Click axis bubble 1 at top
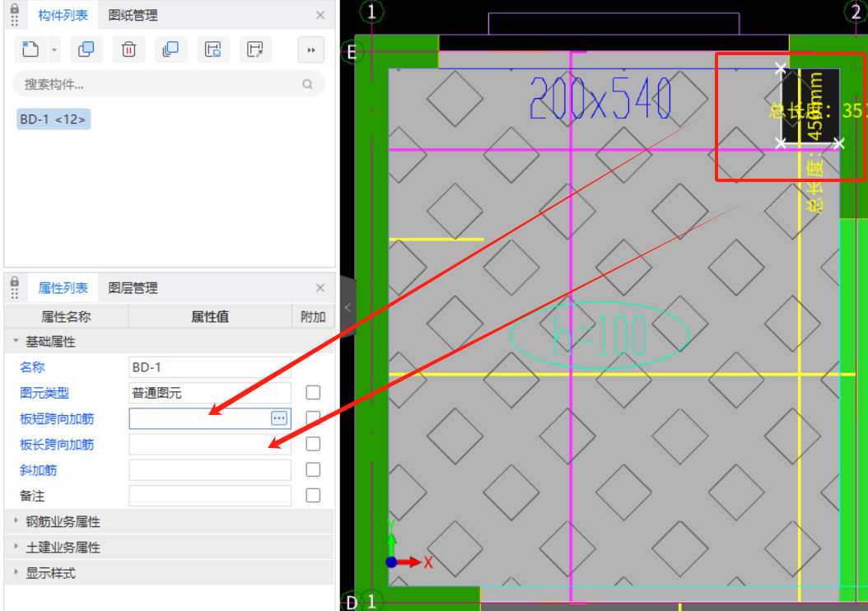 tap(371, 11)
